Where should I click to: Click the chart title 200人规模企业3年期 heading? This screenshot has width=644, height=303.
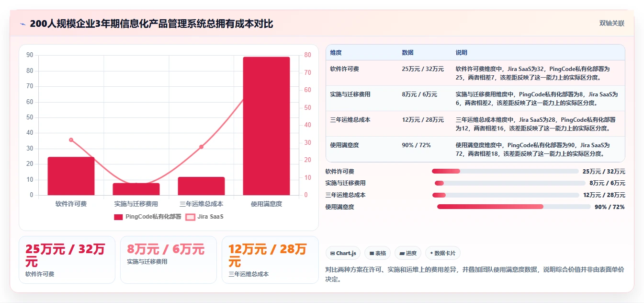(x=151, y=24)
